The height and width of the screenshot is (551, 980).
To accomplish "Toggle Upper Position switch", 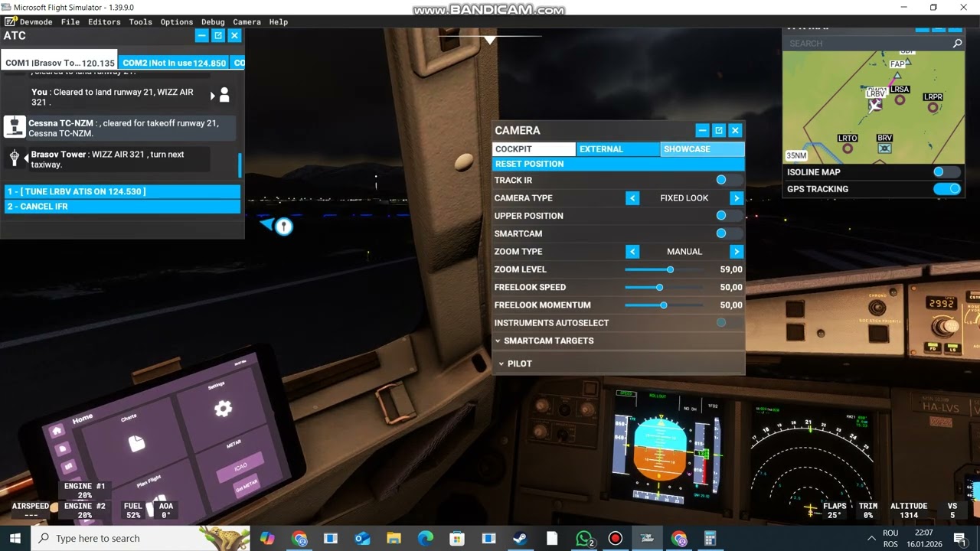I will click(x=728, y=216).
